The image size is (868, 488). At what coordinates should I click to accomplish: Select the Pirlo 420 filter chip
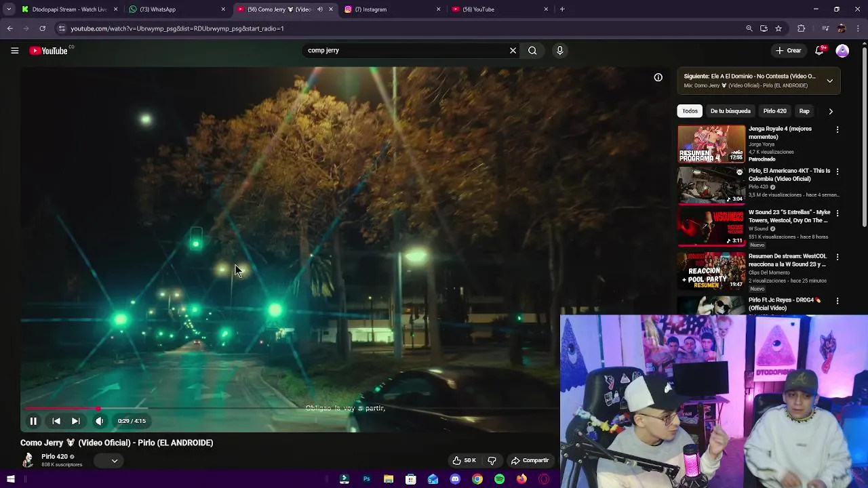tap(774, 111)
